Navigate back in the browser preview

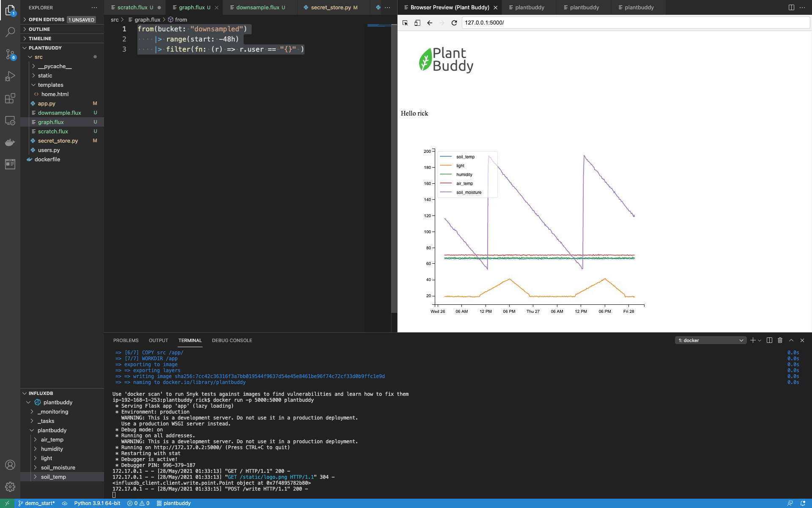(x=429, y=23)
